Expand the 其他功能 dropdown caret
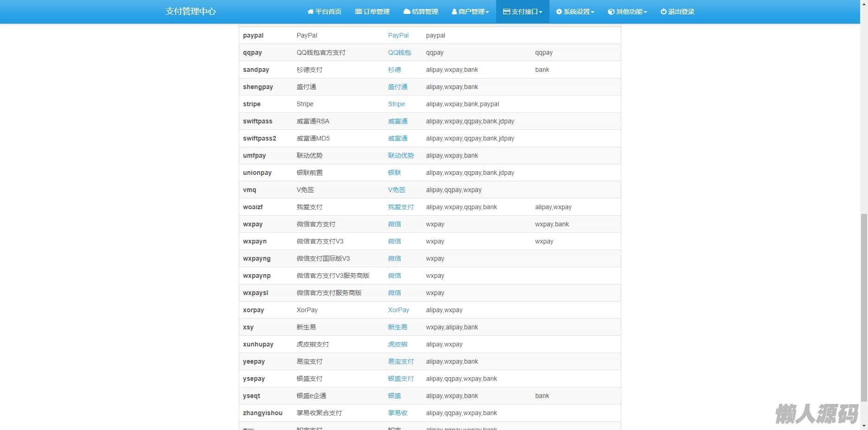The height and width of the screenshot is (430, 868). click(x=645, y=12)
